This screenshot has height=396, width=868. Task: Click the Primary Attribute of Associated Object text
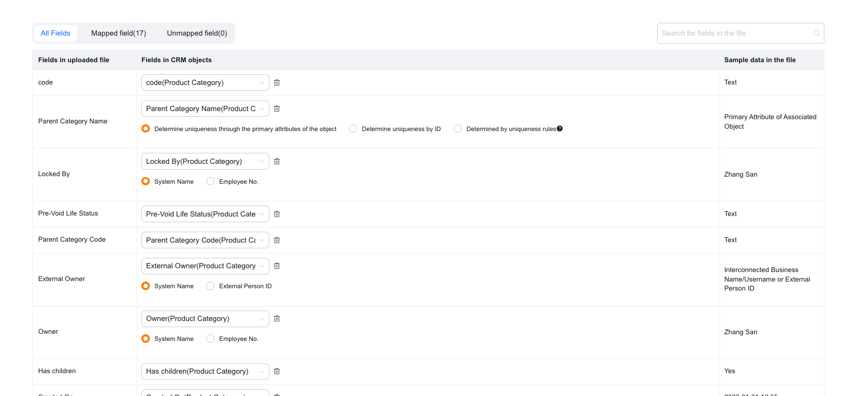(x=770, y=122)
